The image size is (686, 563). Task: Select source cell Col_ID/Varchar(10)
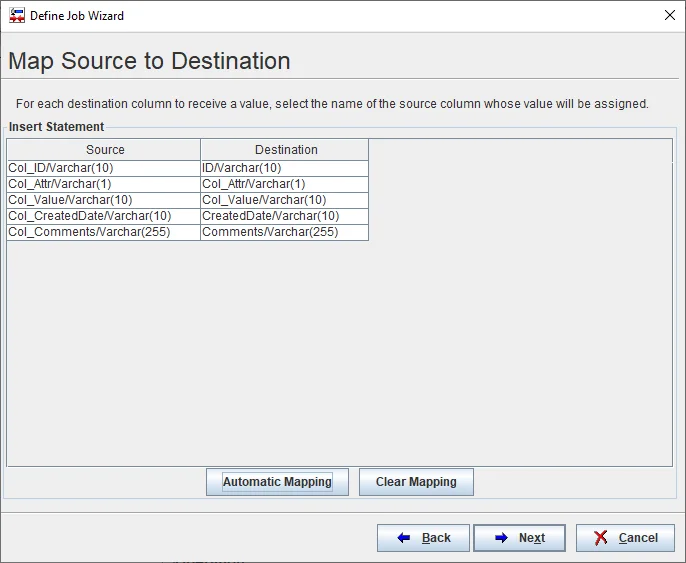104,168
